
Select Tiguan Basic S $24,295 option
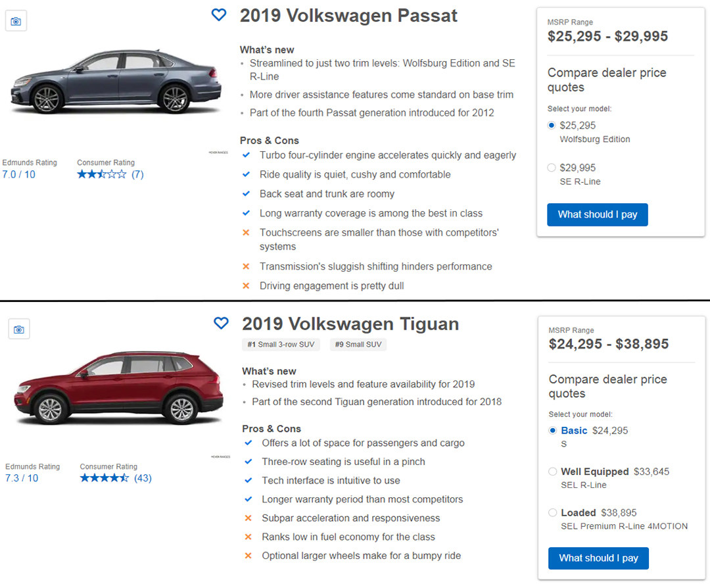pos(553,431)
